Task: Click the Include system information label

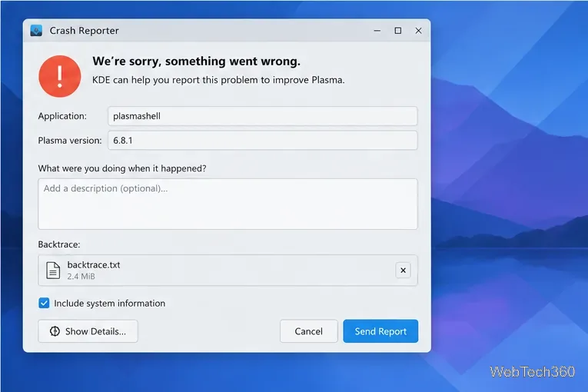Action: click(x=109, y=303)
